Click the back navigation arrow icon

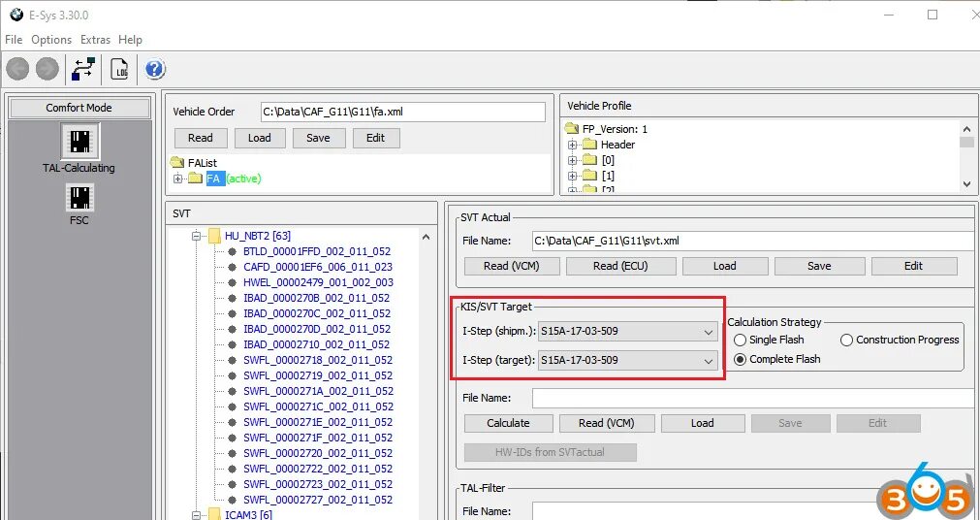pyautogui.click(x=18, y=69)
